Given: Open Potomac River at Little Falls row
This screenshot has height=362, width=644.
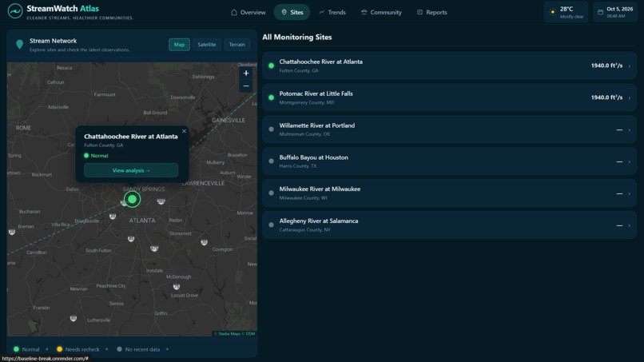Looking at the screenshot, I should point(449,97).
